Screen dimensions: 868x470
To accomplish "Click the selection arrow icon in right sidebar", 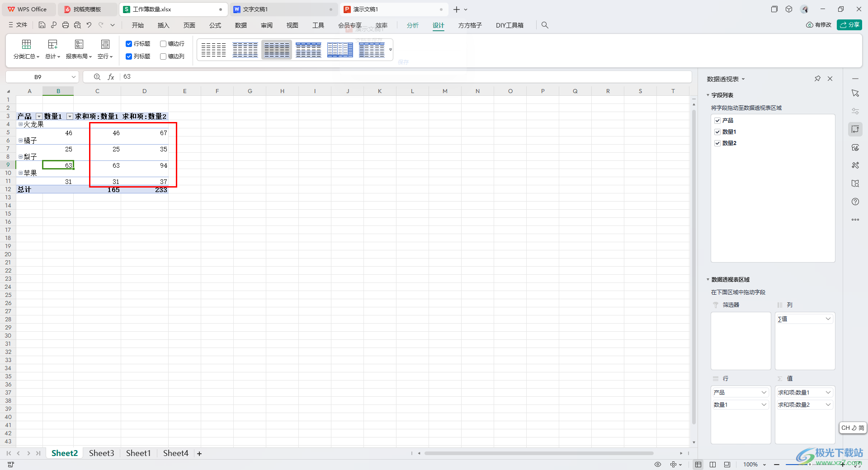I will point(855,93).
